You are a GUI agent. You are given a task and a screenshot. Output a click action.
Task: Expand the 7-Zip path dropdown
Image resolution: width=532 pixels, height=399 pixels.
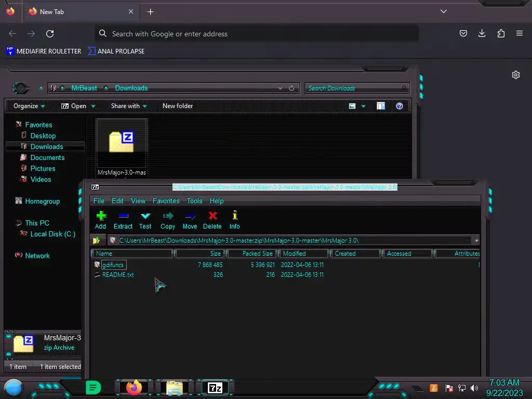point(476,241)
